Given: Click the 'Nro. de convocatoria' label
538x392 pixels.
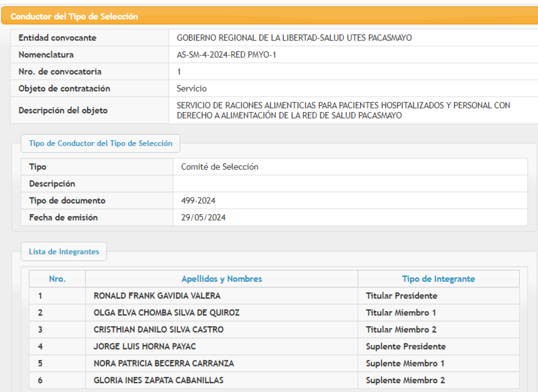Looking at the screenshot, I should [x=60, y=72].
